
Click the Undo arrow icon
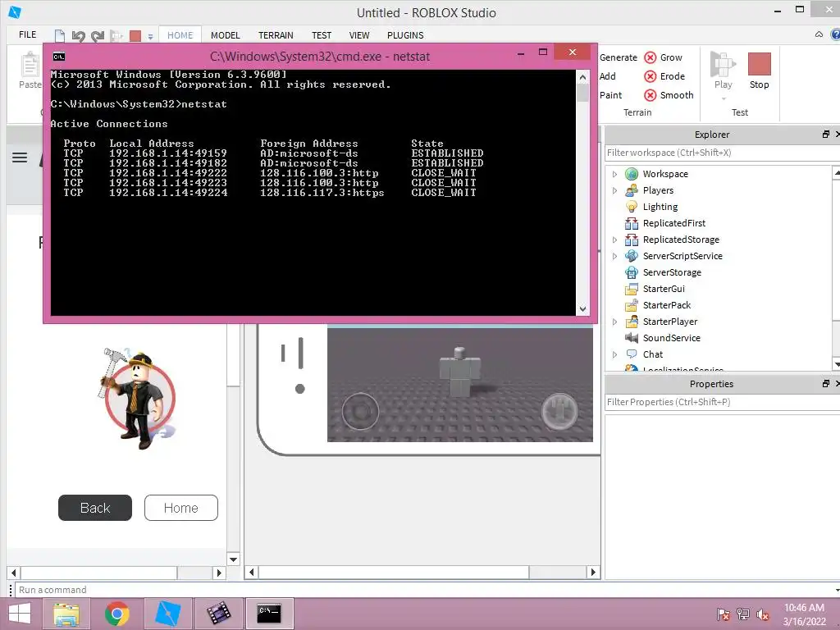[x=79, y=36]
